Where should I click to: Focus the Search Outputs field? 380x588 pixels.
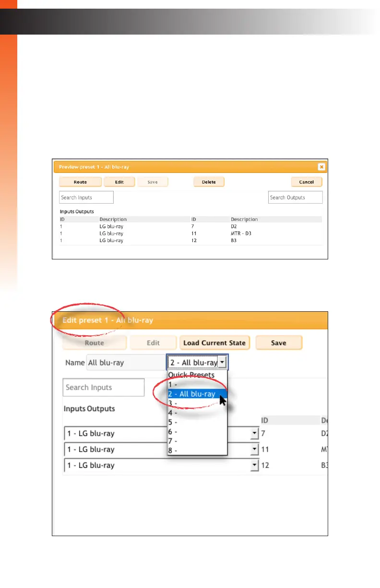(x=295, y=197)
